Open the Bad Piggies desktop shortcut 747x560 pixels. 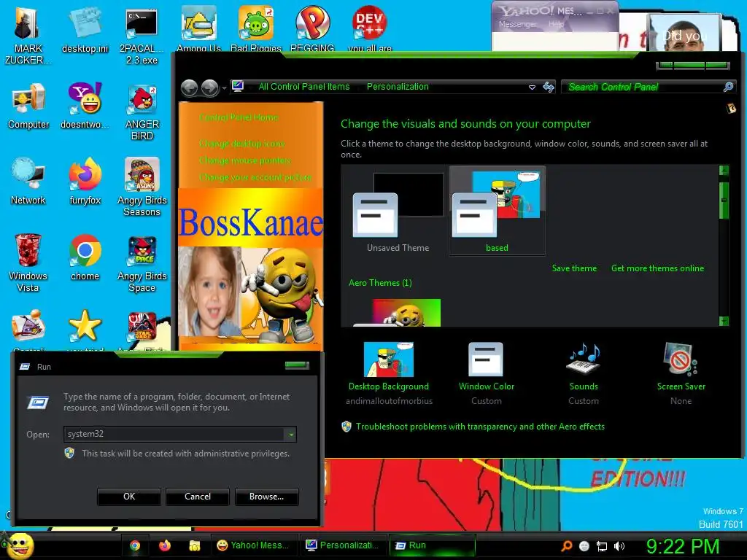point(256,28)
